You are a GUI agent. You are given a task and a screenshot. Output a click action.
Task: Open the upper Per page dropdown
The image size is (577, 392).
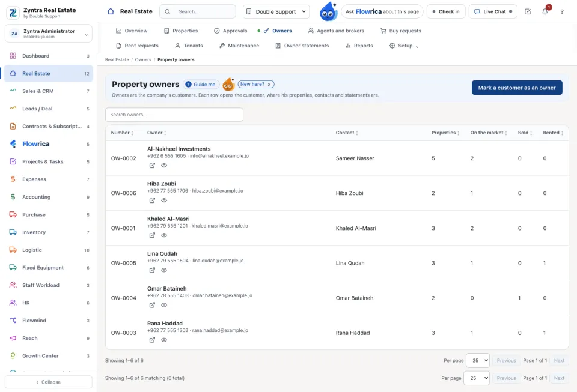coord(478,360)
